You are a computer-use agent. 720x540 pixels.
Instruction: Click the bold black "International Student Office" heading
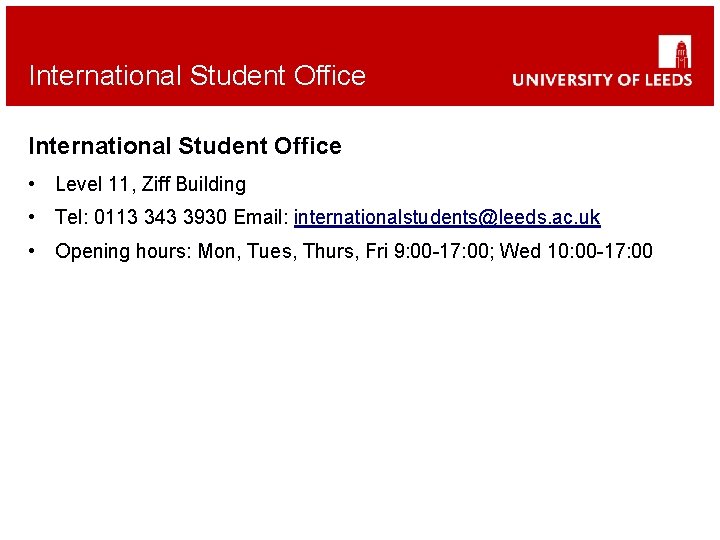[x=185, y=146]
